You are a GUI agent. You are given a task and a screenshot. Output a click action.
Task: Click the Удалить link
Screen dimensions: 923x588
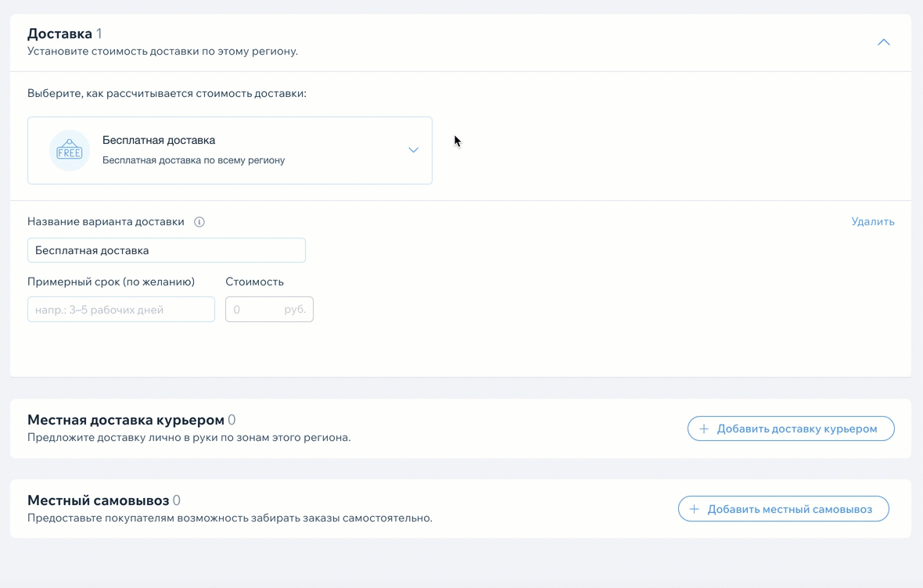(x=872, y=221)
